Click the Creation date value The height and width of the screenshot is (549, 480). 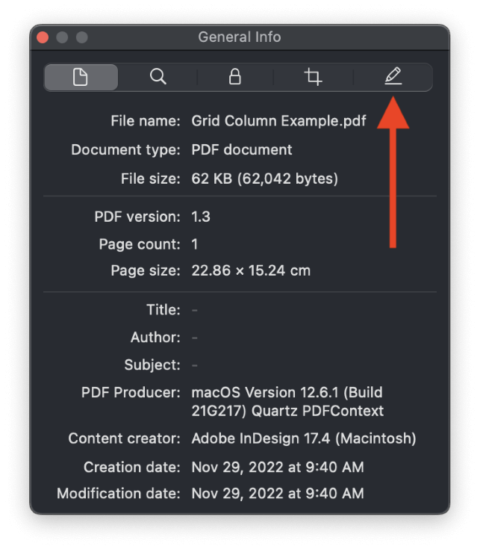(278, 467)
